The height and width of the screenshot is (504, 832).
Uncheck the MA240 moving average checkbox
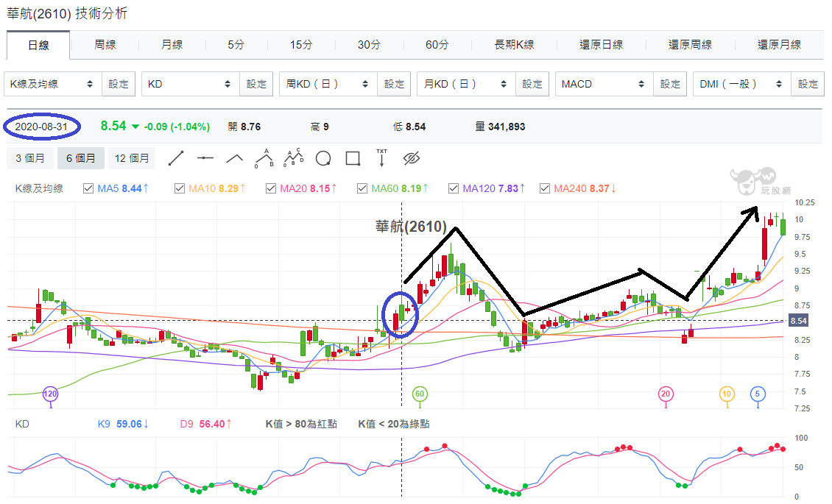(544, 188)
